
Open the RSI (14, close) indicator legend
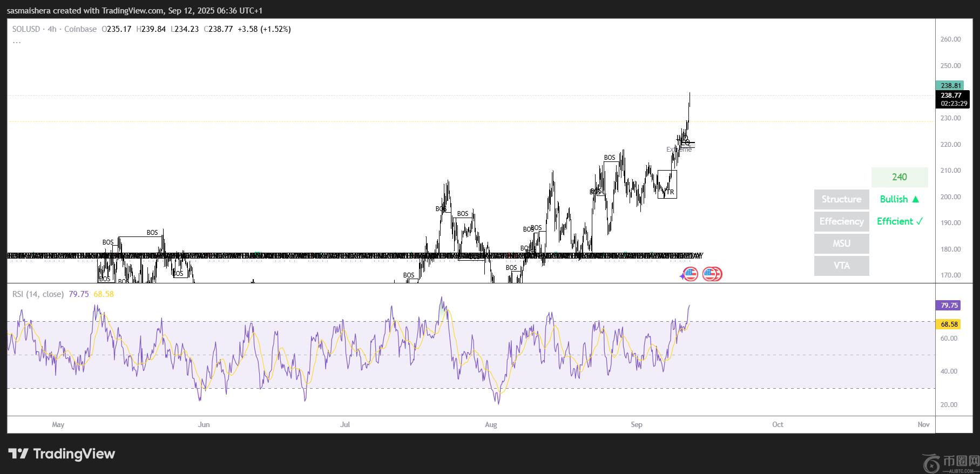click(x=38, y=294)
